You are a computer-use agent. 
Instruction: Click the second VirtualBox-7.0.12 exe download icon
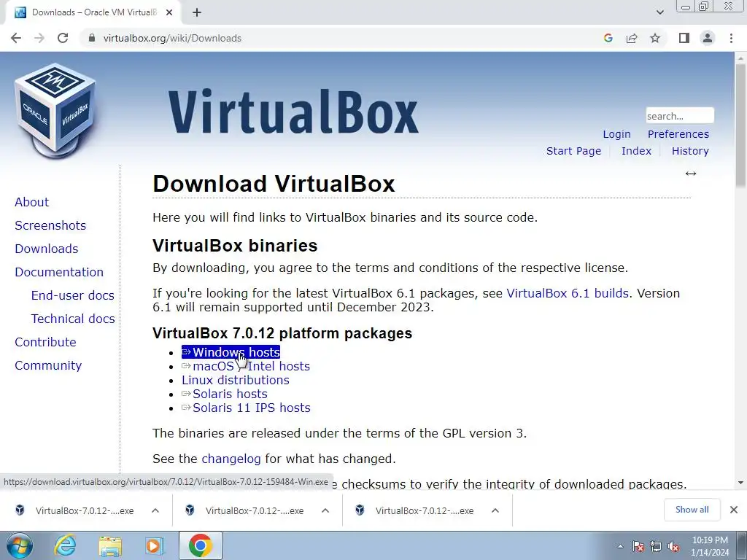click(190, 510)
